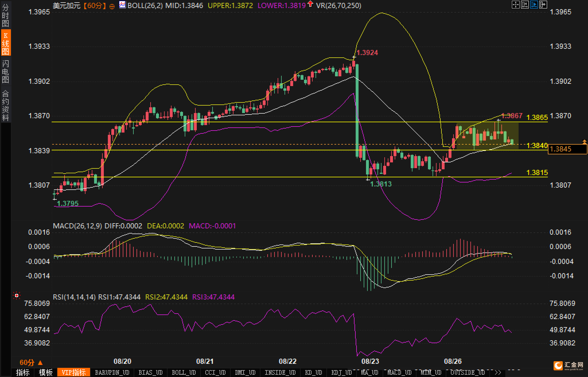Click the red up arrow after LOWER value
Image resolution: width=588 pixels, height=377 pixels.
click(x=310, y=4)
